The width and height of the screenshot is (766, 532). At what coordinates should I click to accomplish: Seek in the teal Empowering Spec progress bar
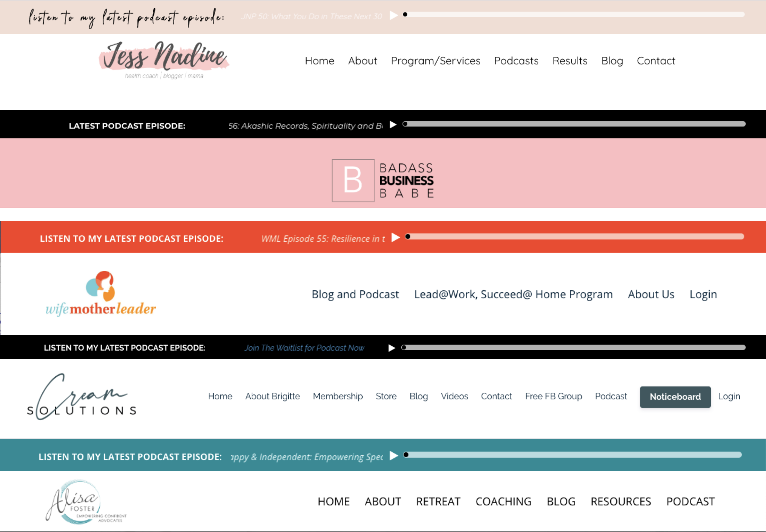573,455
